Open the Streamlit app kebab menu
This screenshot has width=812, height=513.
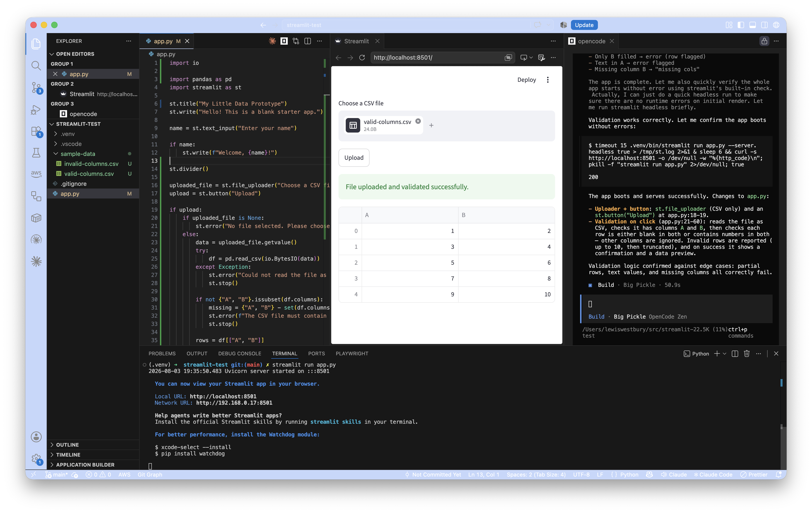[x=548, y=80]
